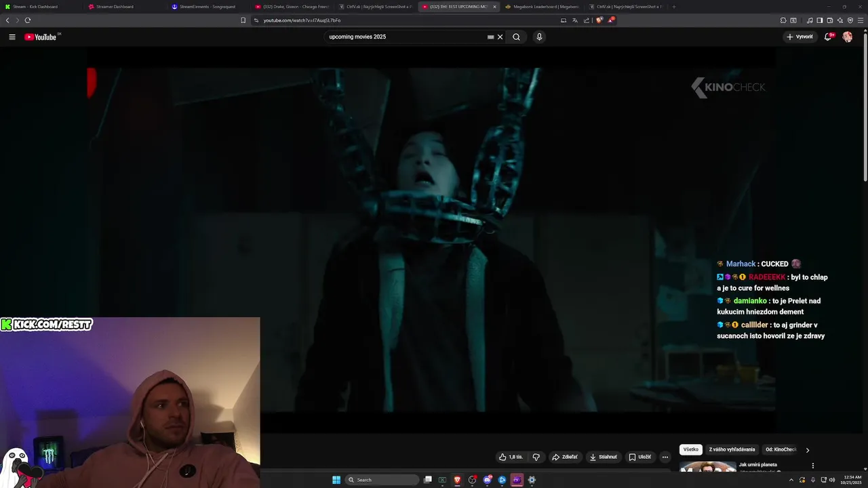Click the video player area
Viewport: 868px width, 488px height.
[x=431, y=240]
